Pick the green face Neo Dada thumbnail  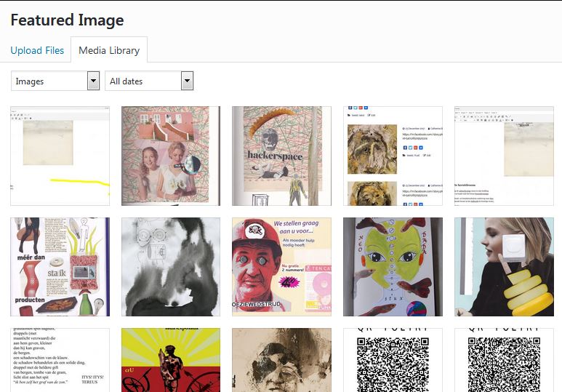coord(393,267)
